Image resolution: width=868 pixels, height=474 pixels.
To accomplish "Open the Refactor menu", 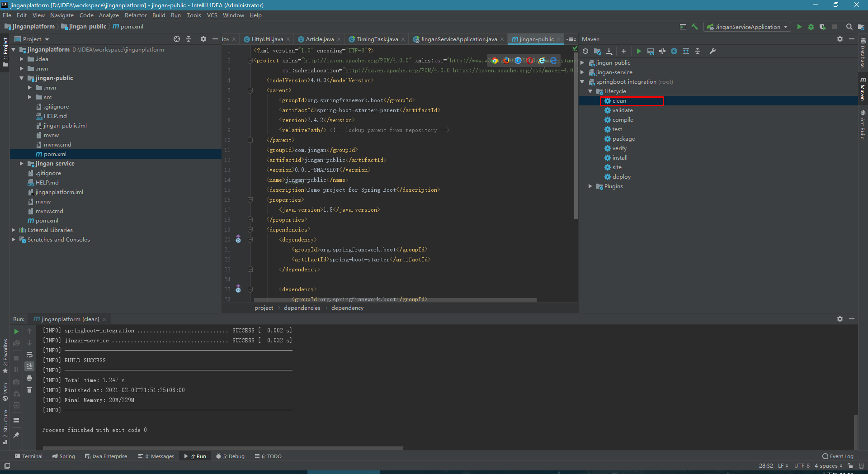I will 136,15.
